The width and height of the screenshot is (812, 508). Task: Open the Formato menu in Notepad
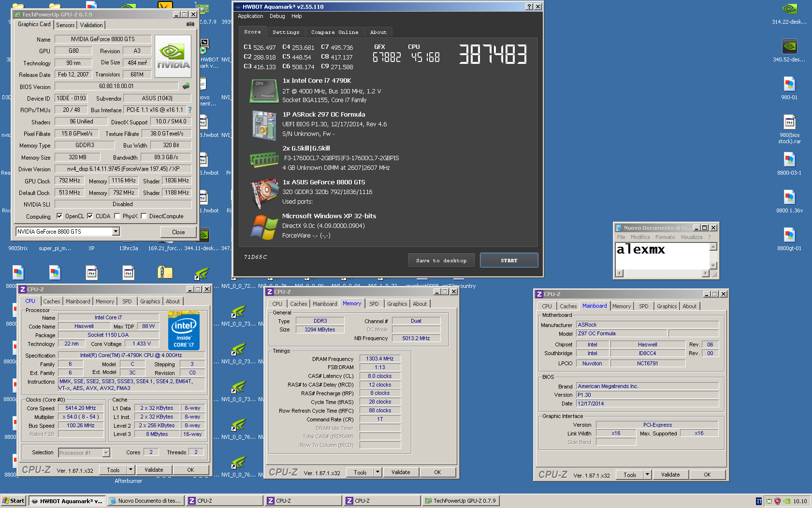point(665,237)
